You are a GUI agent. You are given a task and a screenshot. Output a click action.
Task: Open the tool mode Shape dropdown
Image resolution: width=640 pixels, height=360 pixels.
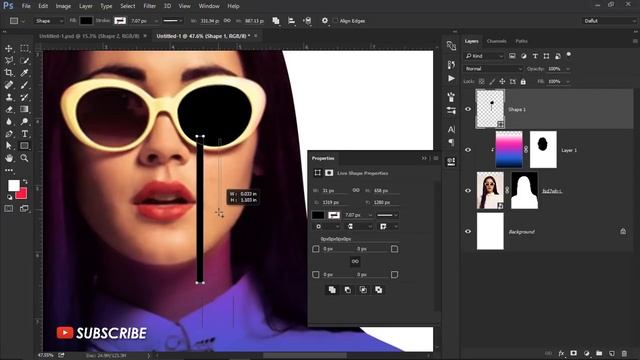(x=49, y=21)
